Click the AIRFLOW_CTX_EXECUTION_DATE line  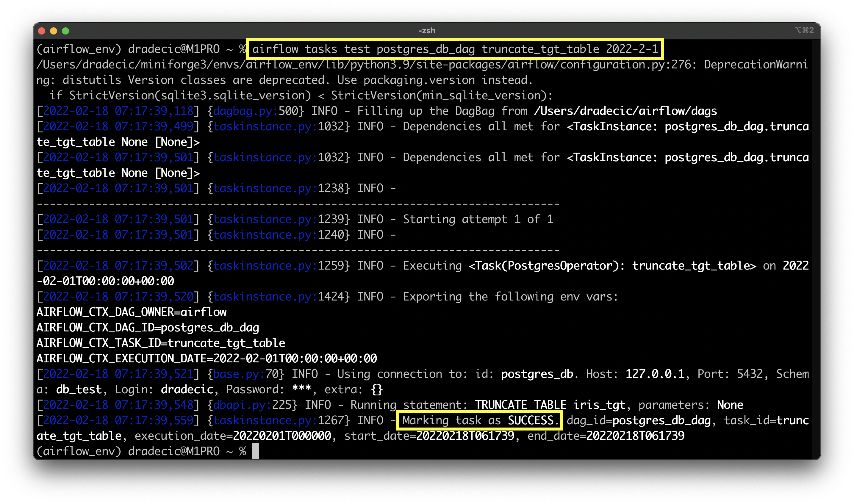pos(207,358)
